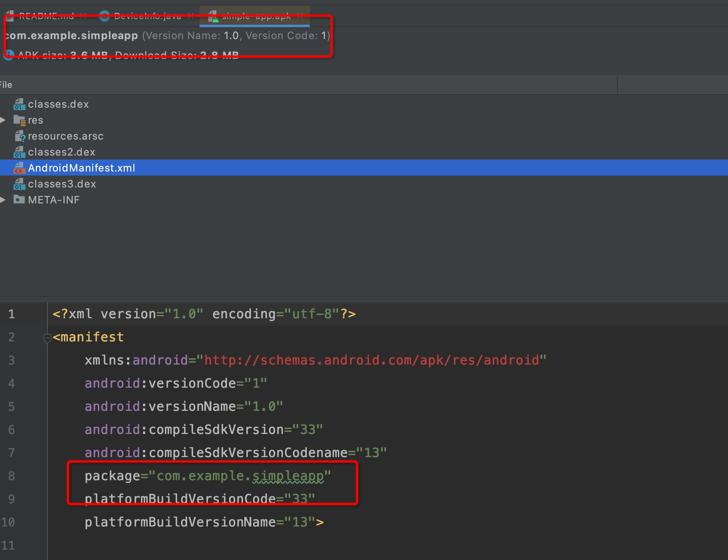
Task: Click the dex icon next to classes.dex
Action: [x=19, y=104]
